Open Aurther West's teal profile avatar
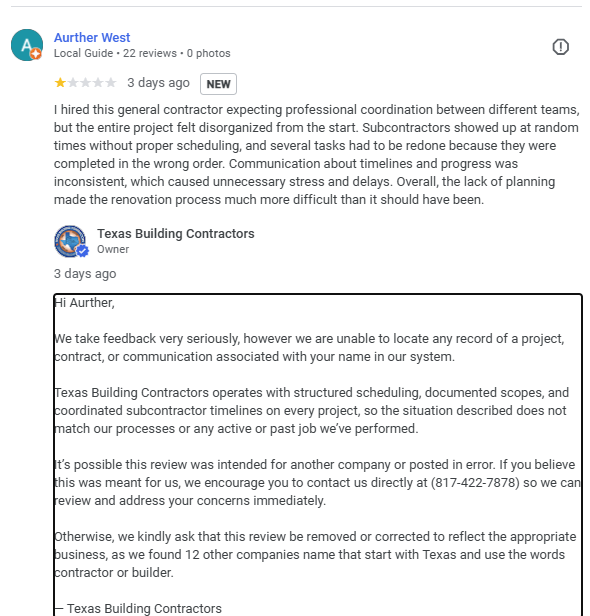 27,45
